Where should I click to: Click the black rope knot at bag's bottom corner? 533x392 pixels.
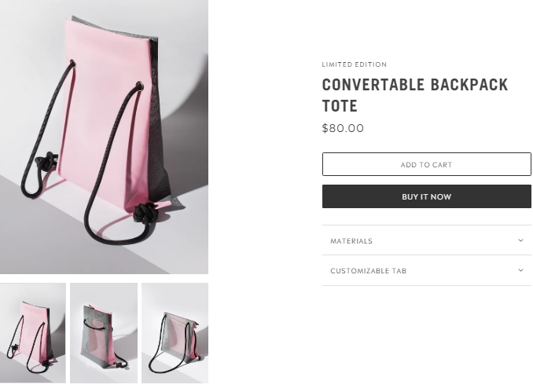pos(146,213)
